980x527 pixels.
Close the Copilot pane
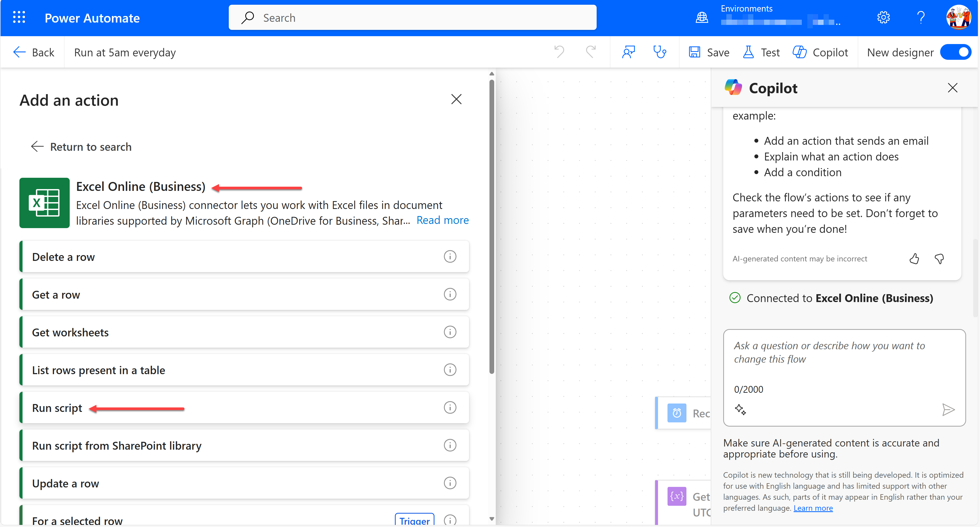point(952,88)
